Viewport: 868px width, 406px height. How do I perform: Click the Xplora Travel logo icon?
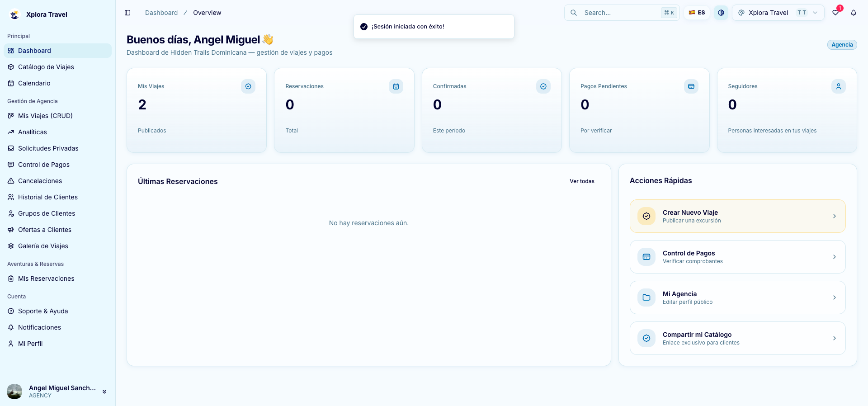pyautogui.click(x=14, y=14)
